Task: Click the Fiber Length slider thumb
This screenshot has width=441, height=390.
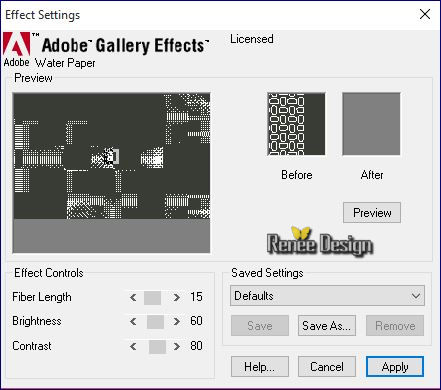Action: (x=152, y=298)
